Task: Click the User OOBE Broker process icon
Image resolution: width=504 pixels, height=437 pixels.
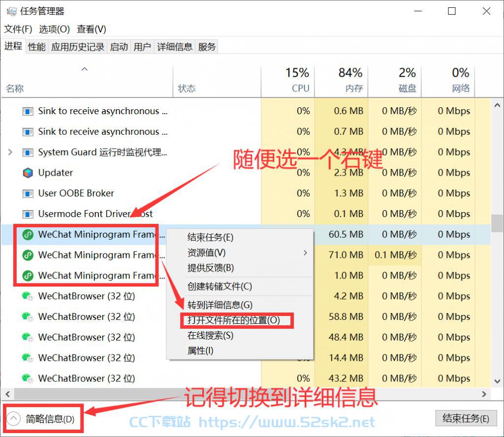Action: point(28,193)
